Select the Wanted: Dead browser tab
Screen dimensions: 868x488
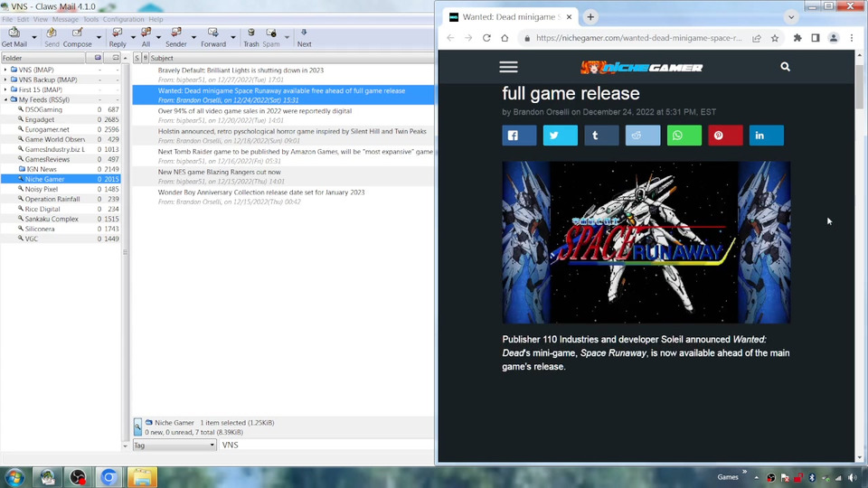click(509, 17)
